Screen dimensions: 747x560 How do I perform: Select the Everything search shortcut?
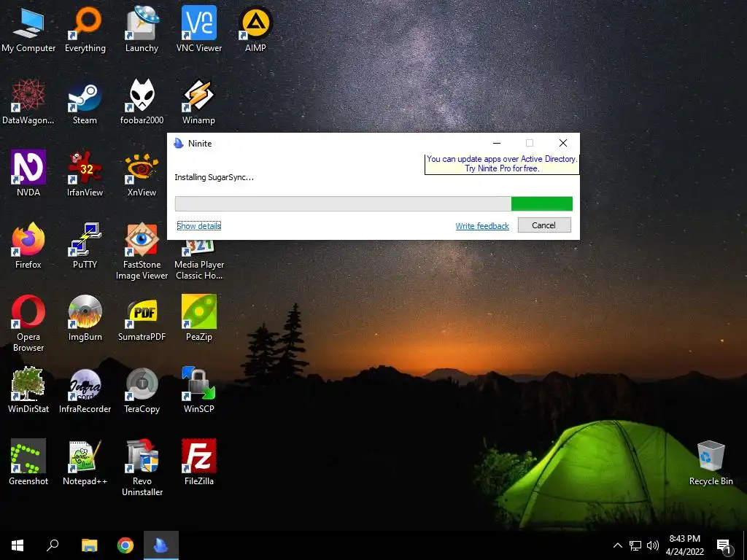[85, 29]
